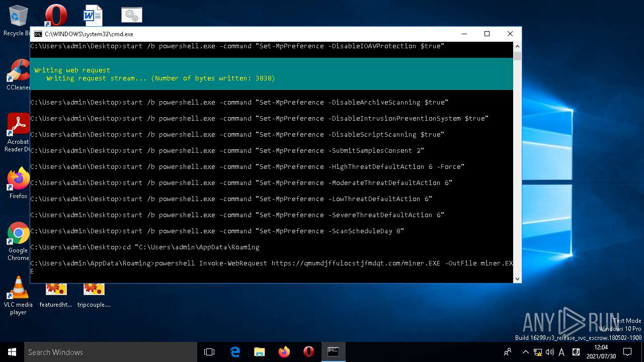Click the 'Number of bytes written: 3838' text
Screen dimensions: 644x362
[213, 78]
